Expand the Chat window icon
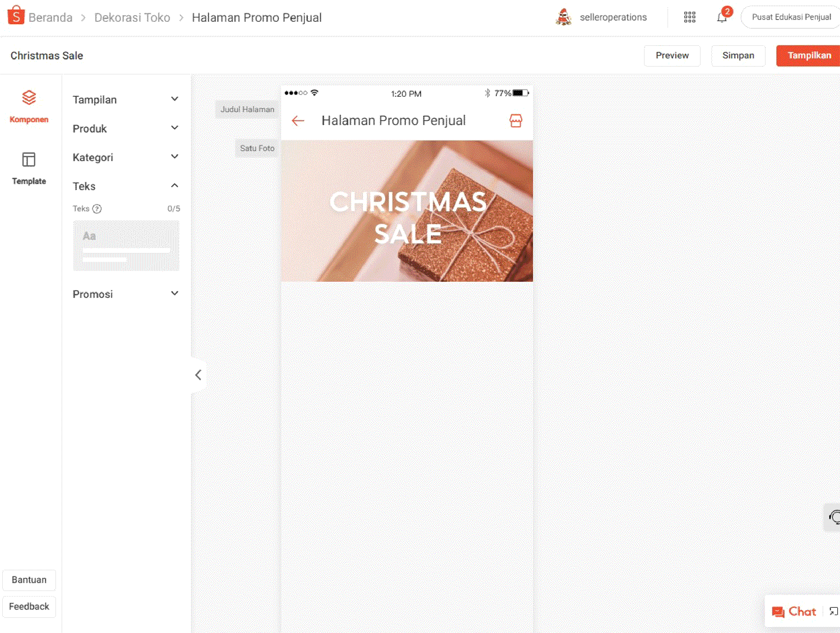 coord(833,611)
